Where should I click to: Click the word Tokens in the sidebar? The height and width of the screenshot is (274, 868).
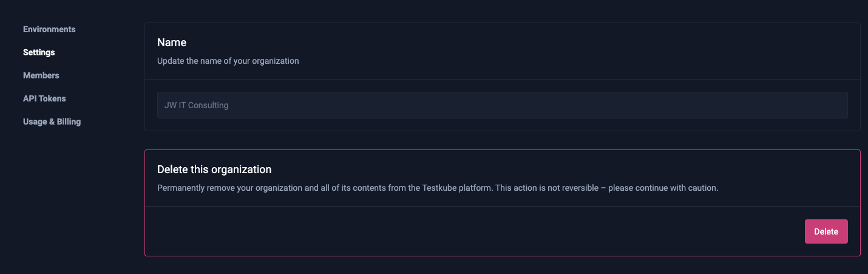point(52,98)
